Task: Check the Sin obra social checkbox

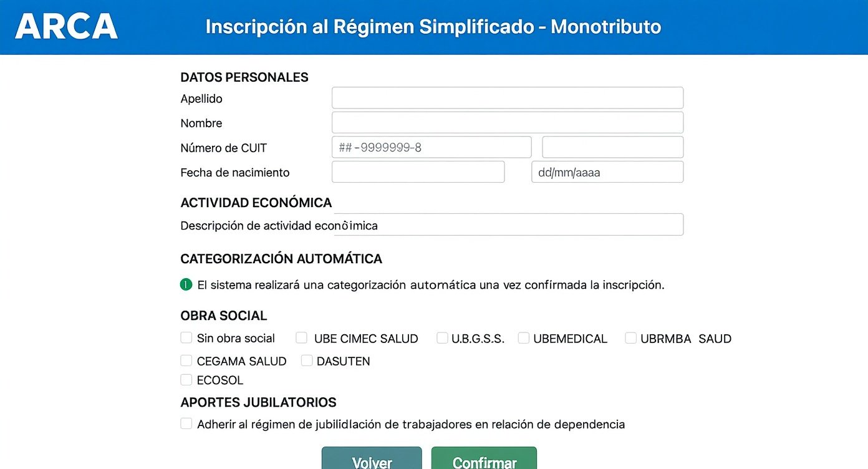Action: point(186,338)
